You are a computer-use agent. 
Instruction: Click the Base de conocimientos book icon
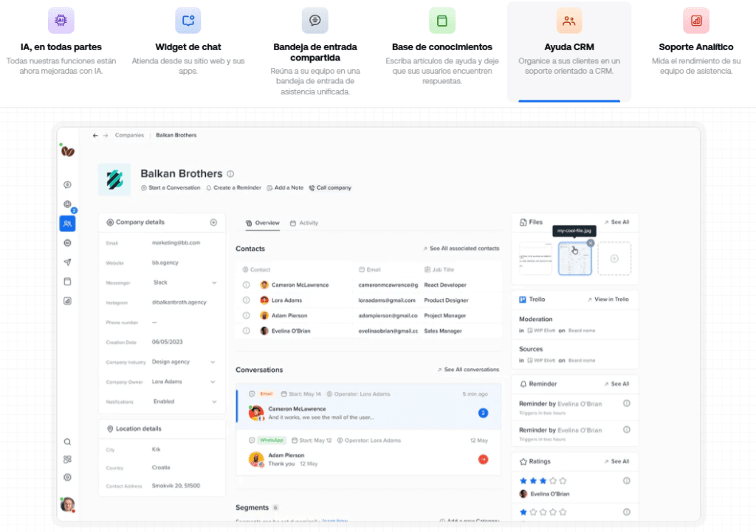441,20
